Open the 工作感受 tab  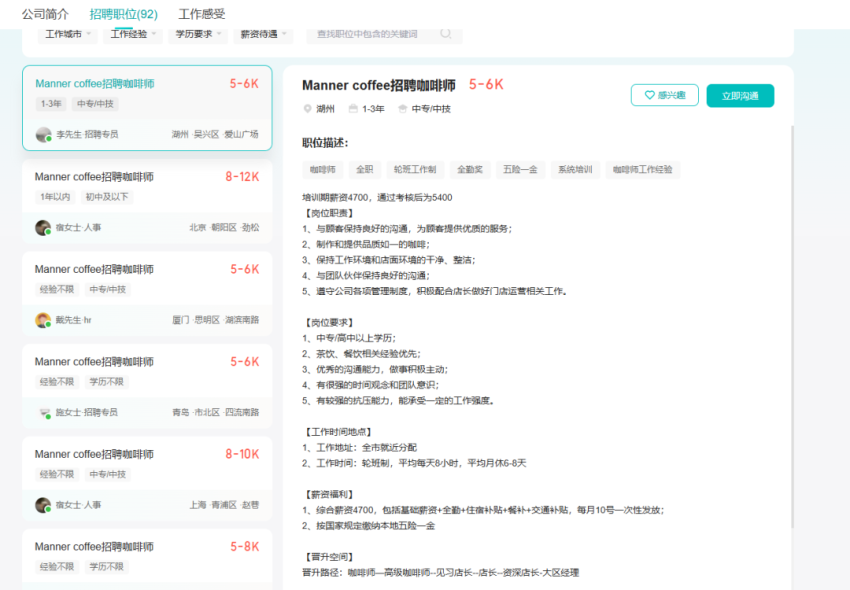[x=202, y=14]
